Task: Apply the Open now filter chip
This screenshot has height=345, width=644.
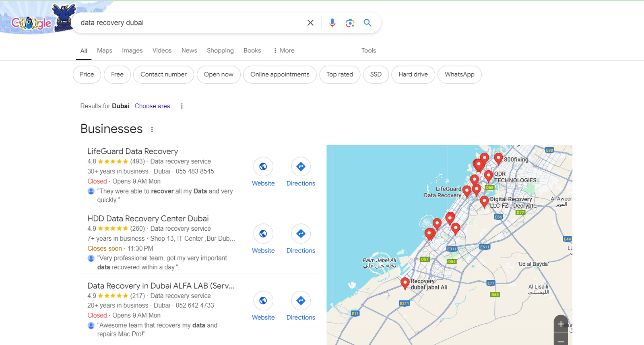Action: (219, 74)
